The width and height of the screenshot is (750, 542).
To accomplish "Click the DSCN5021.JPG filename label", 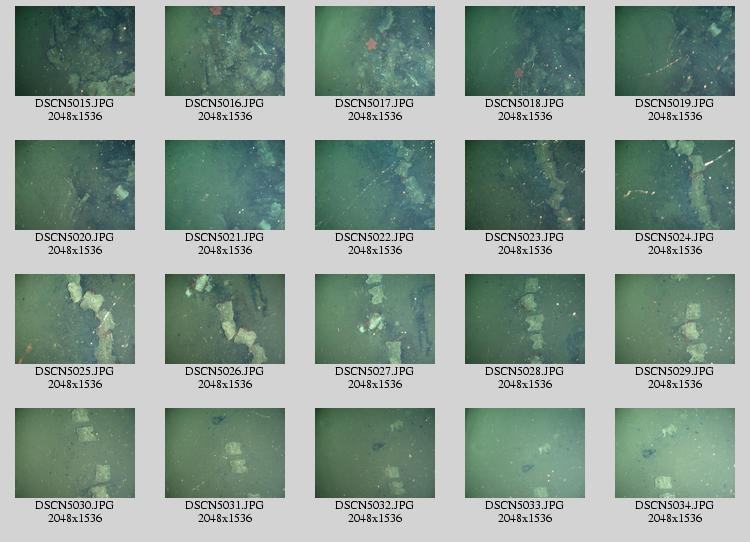I will click(225, 237).
